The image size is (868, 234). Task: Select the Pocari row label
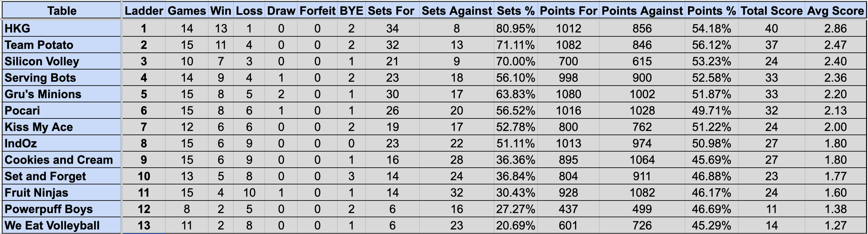pos(62,111)
